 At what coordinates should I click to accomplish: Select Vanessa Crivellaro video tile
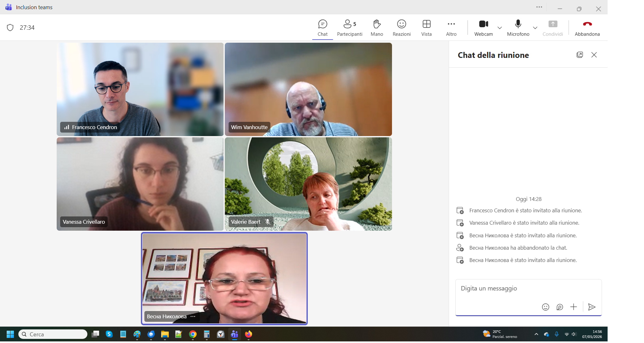click(140, 184)
